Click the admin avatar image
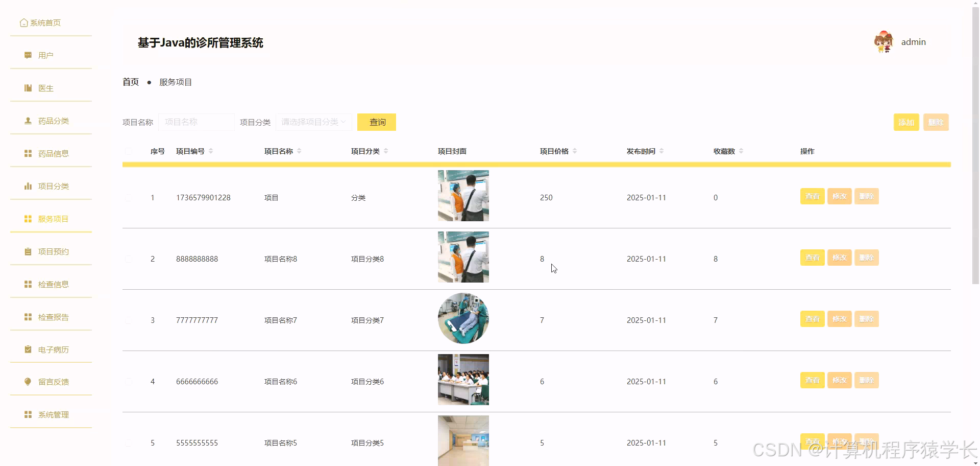The image size is (980, 466). pos(883,42)
